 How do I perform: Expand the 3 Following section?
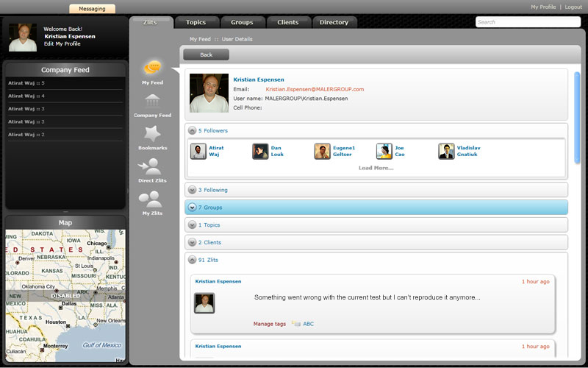click(x=193, y=190)
